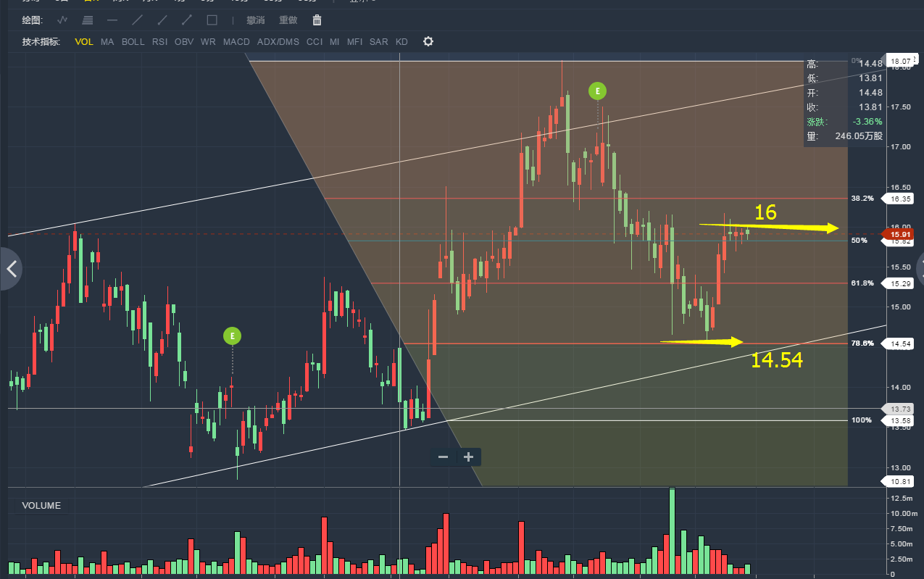Click the 15.91 current price tag
This screenshot has height=579, width=924.
pos(899,234)
